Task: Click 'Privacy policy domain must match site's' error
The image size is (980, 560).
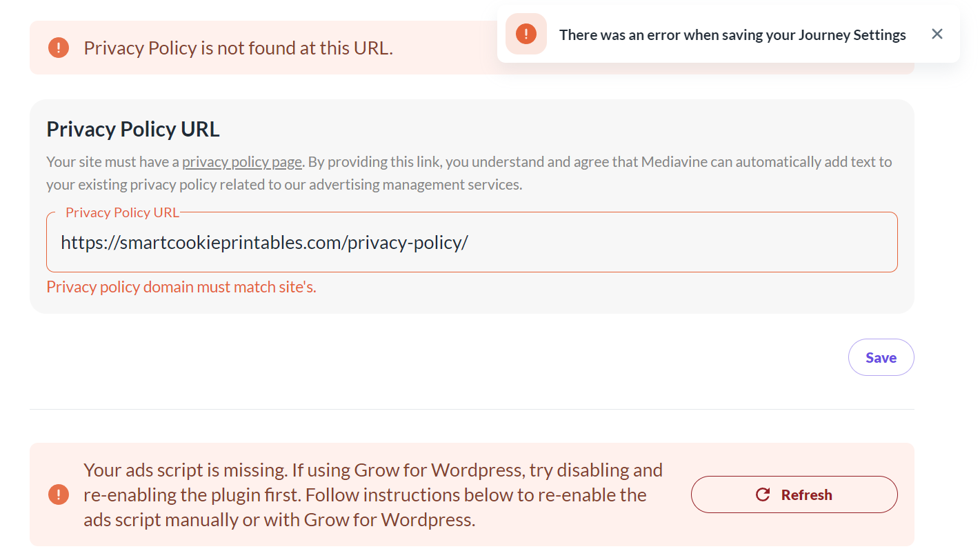Action: click(181, 287)
